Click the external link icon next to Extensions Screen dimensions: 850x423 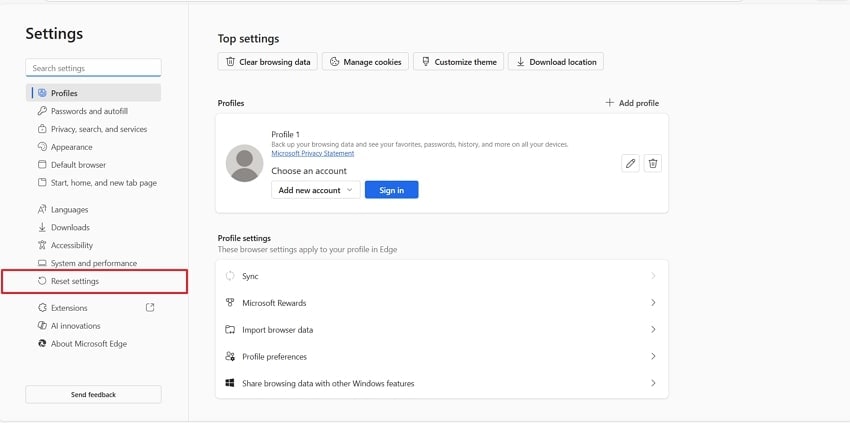pos(150,307)
